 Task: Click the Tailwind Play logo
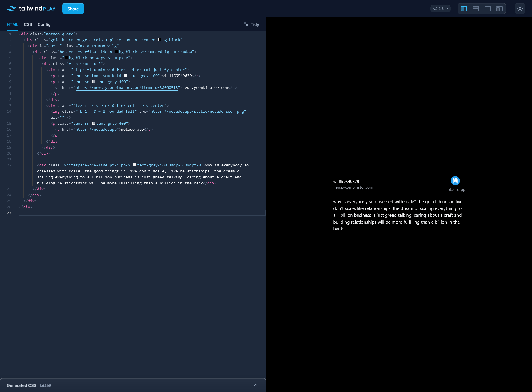(x=31, y=9)
